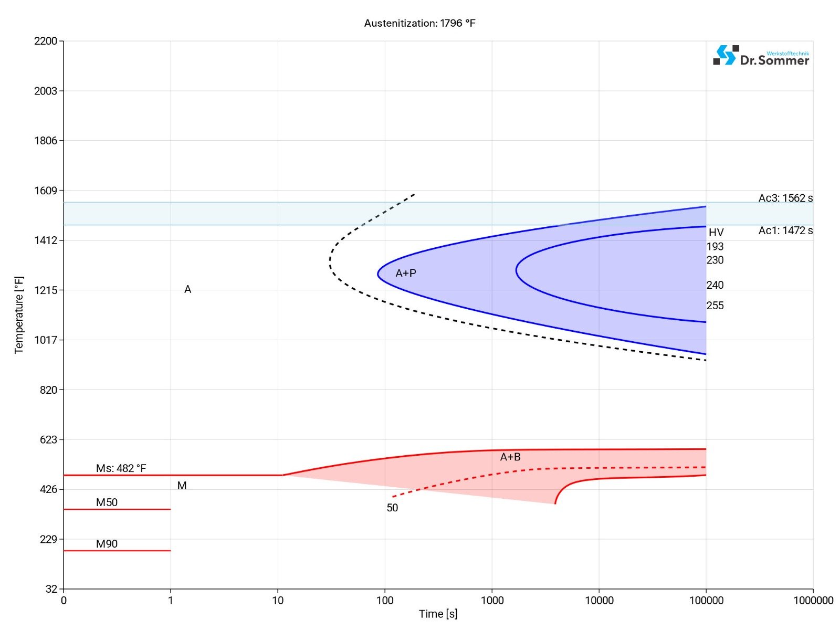Click the Austenitization: 1796 °F title
Image resolution: width=840 pixels, height=630 pixels.
pyautogui.click(x=419, y=23)
